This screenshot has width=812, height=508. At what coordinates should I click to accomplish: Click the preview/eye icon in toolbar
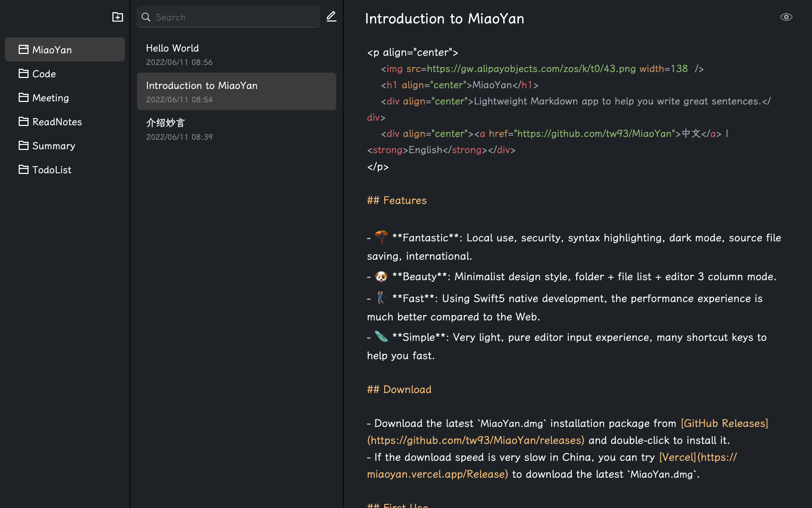(787, 17)
